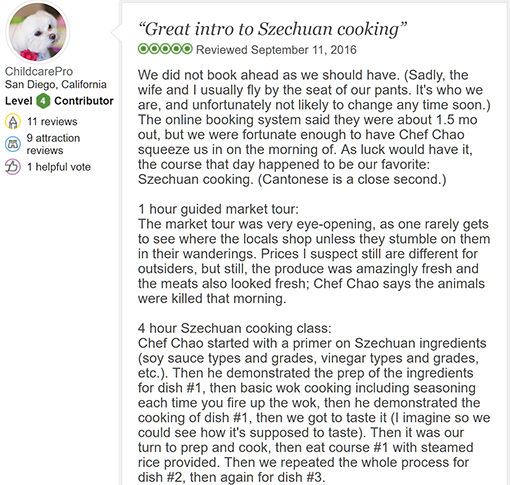The image size is (510, 485).
Task: Click the purple helpful vote thumbs-up icon
Action: pos(13,167)
